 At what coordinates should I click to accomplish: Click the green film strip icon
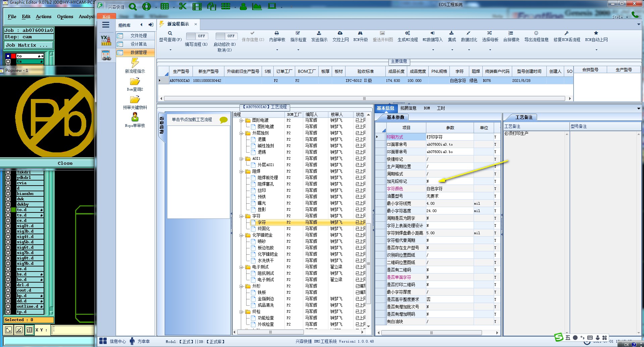click(x=197, y=6)
